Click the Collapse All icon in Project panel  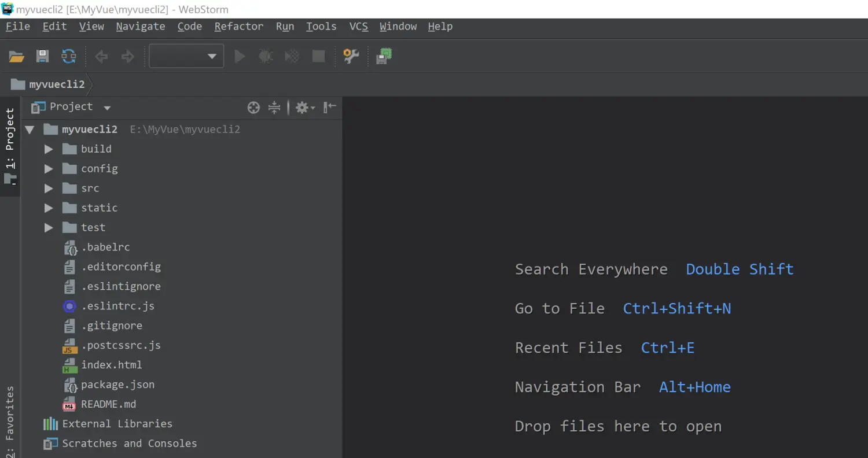tap(274, 107)
